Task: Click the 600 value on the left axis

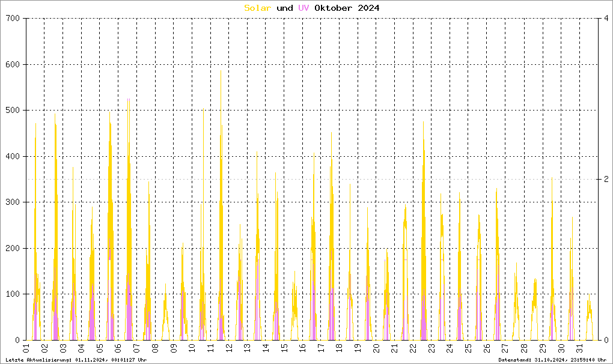Action: coord(13,65)
